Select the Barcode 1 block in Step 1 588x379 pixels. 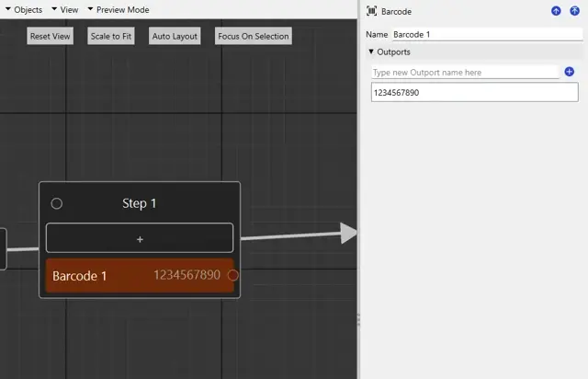[x=140, y=275]
